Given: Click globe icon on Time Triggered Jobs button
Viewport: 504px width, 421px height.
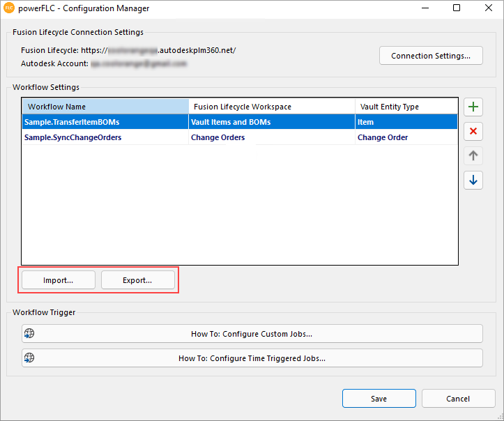Looking at the screenshot, I should 29,358.
